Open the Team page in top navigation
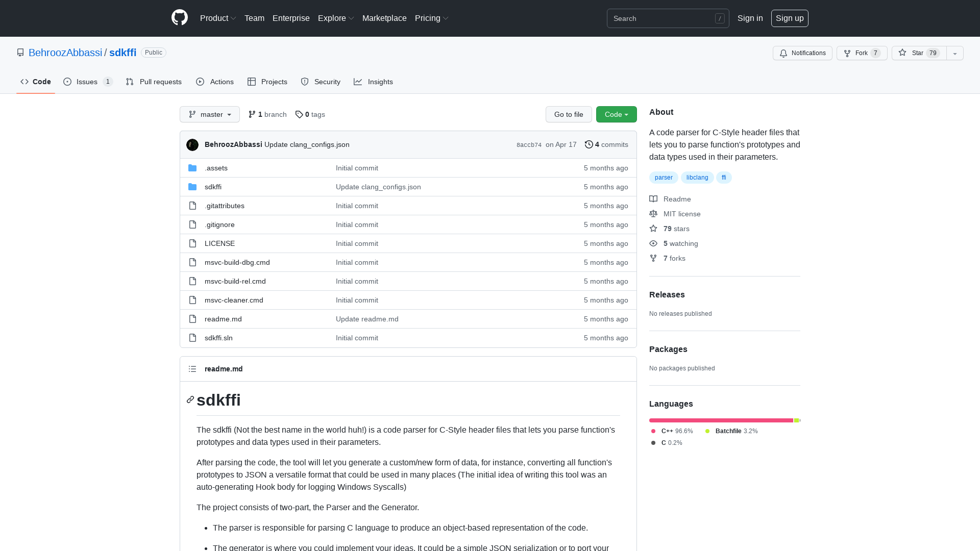This screenshot has height=551, width=980. pyautogui.click(x=254, y=18)
